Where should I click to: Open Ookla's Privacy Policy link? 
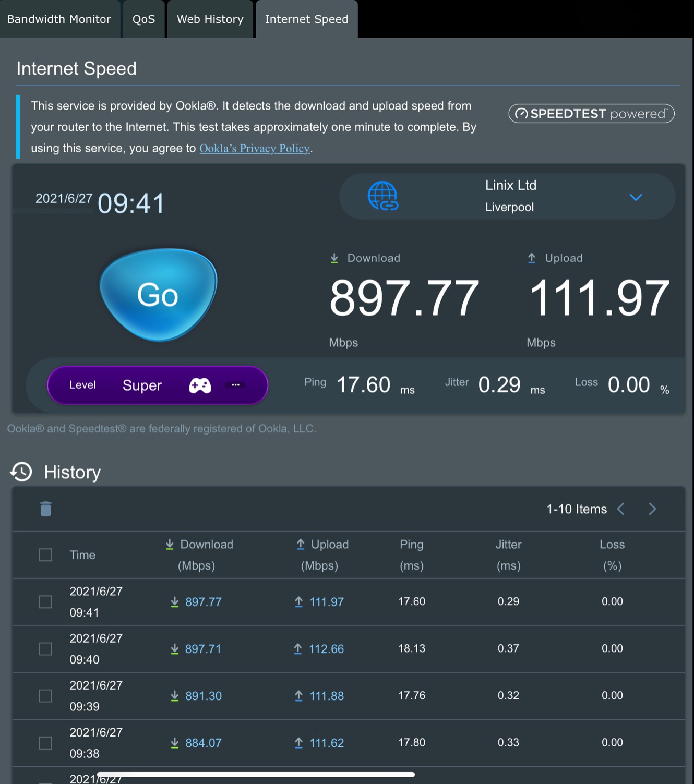[255, 149]
